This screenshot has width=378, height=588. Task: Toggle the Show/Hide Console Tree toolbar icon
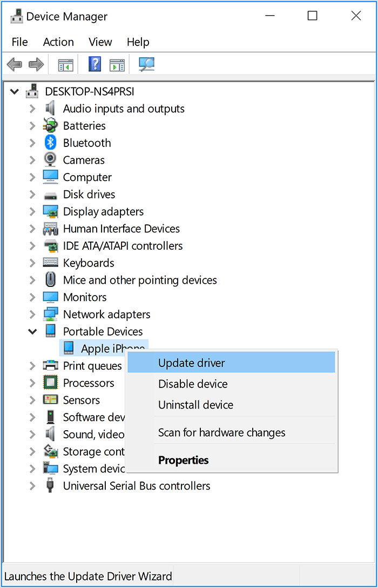coord(66,65)
